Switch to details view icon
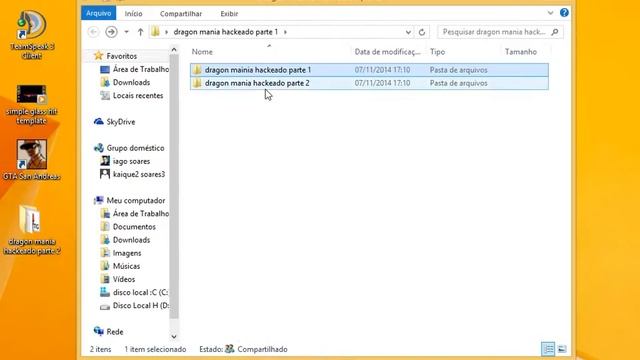 coord(548,349)
